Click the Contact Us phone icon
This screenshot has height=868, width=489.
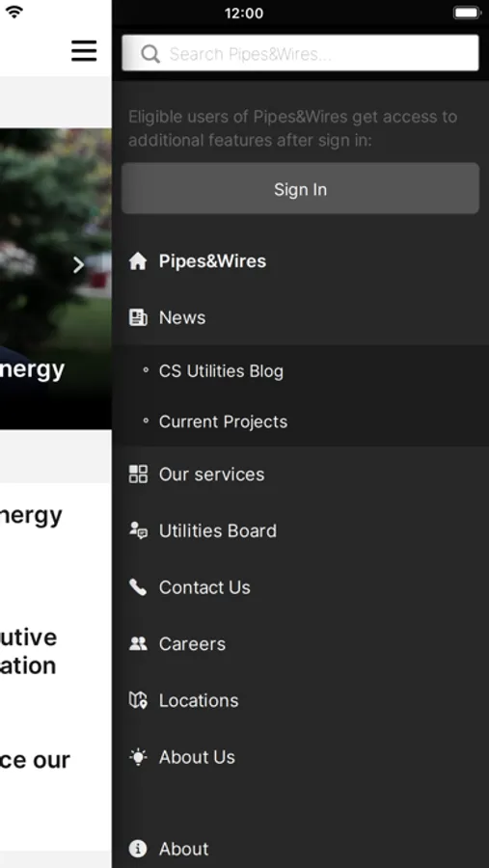pyautogui.click(x=138, y=587)
